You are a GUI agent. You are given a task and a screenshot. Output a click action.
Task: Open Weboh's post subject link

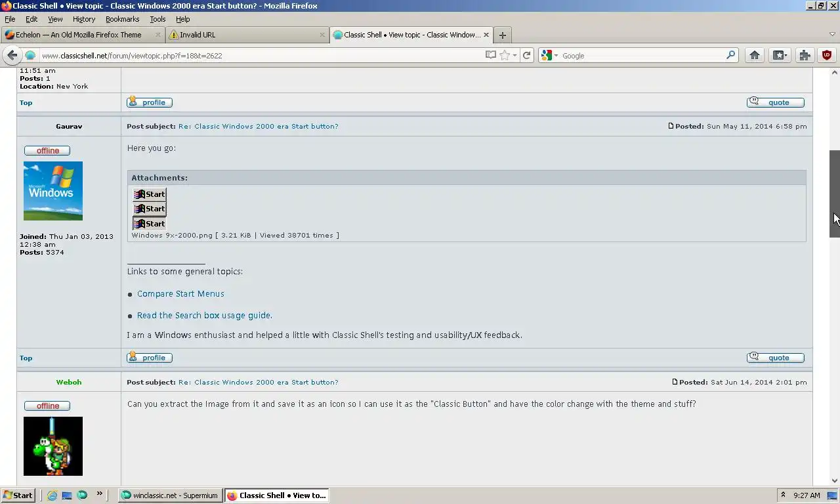pyautogui.click(x=259, y=382)
